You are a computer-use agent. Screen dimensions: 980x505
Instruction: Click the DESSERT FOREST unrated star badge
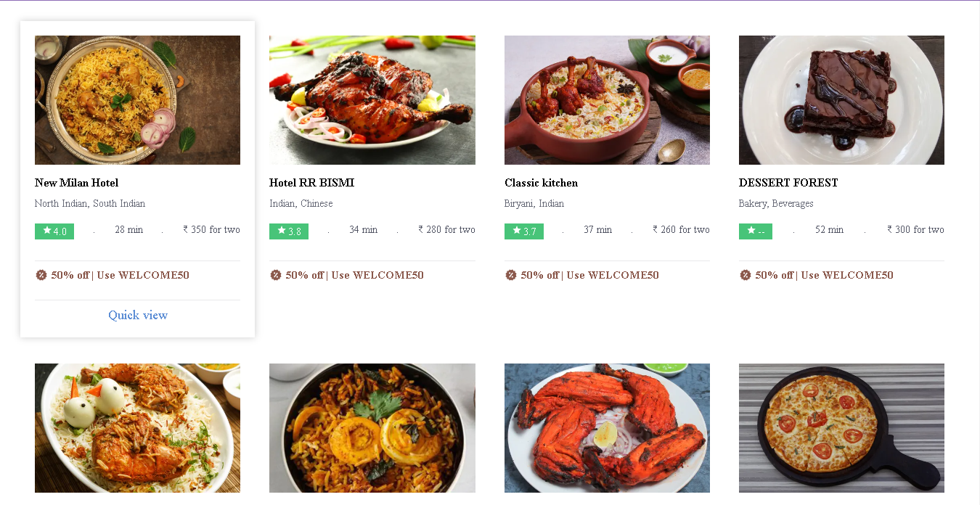[756, 231]
